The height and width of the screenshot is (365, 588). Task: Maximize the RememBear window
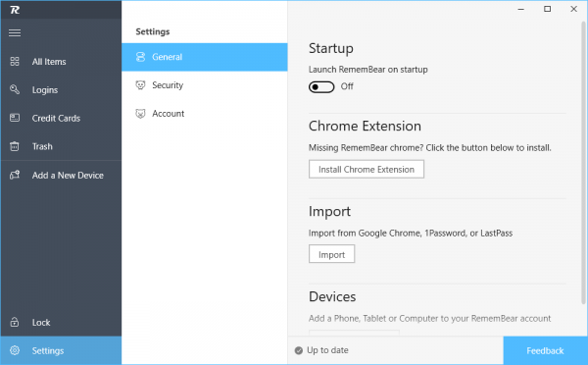[548, 9]
